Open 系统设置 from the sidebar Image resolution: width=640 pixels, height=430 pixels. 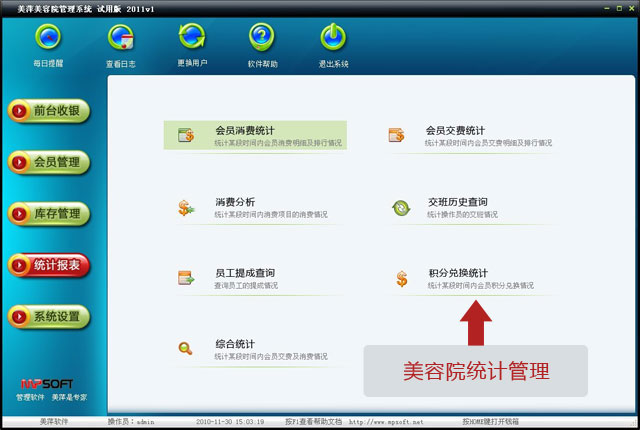tap(50, 317)
